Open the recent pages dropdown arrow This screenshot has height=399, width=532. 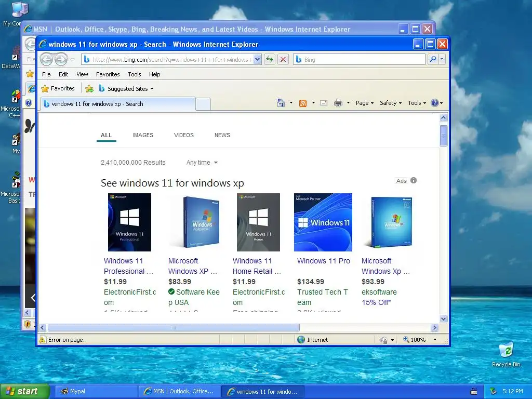click(73, 60)
